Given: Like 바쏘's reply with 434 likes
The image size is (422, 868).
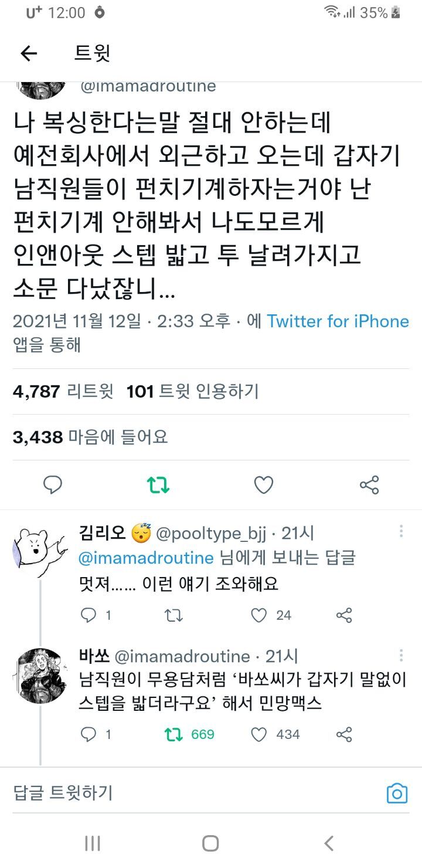Looking at the screenshot, I should pos(259,734).
